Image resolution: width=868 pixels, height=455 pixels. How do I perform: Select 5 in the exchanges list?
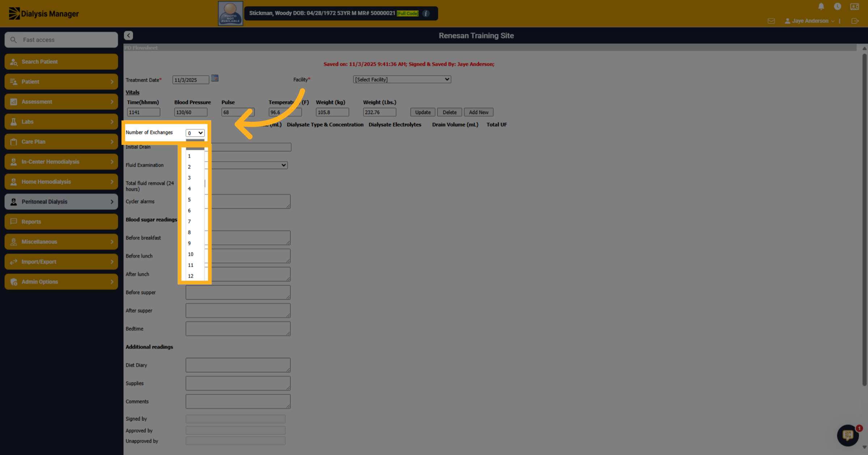[195, 200]
